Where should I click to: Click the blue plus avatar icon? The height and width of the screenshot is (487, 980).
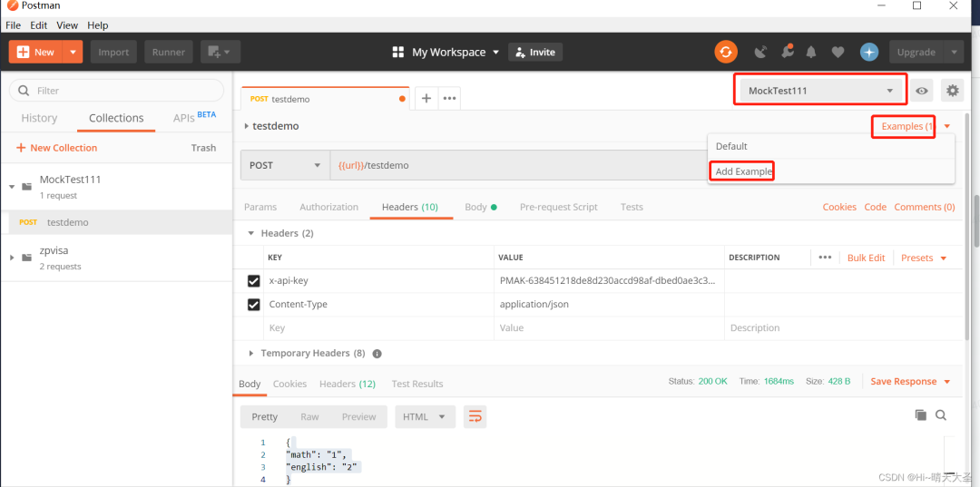click(868, 52)
